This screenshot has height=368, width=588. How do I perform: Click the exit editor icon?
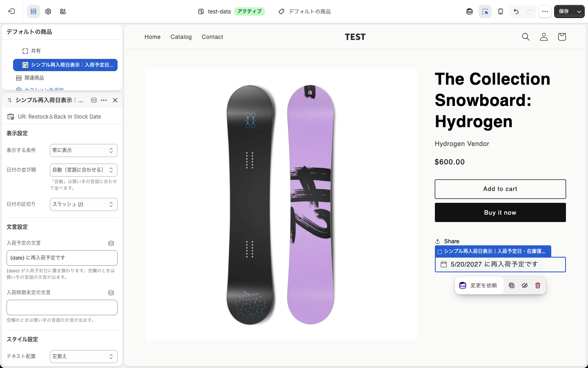(x=11, y=11)
